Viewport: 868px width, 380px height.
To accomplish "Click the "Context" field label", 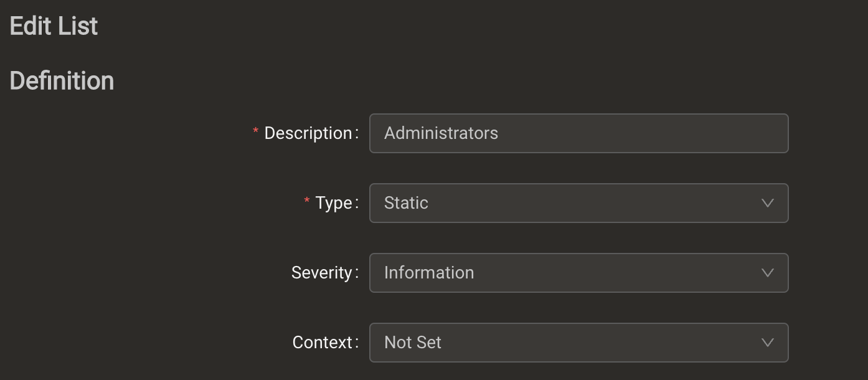I will coord(323,343).
